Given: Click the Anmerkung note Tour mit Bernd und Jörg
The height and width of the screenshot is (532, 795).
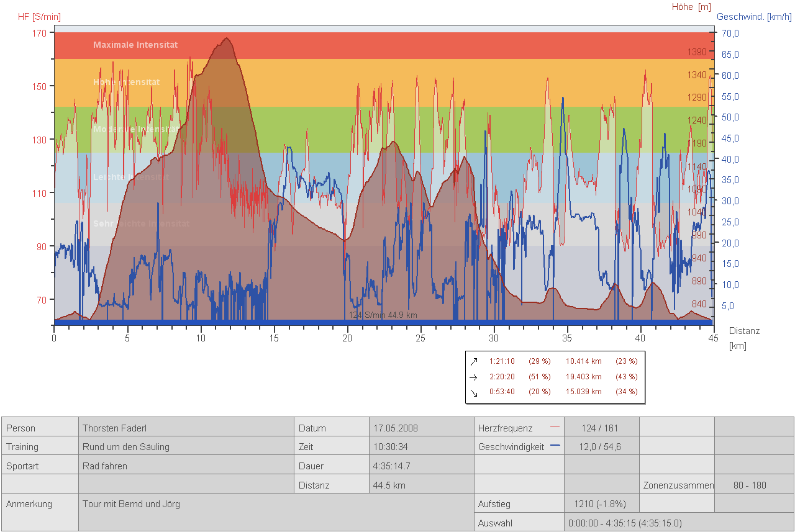Looking at the screenshot, I should (x=131, y=504).
